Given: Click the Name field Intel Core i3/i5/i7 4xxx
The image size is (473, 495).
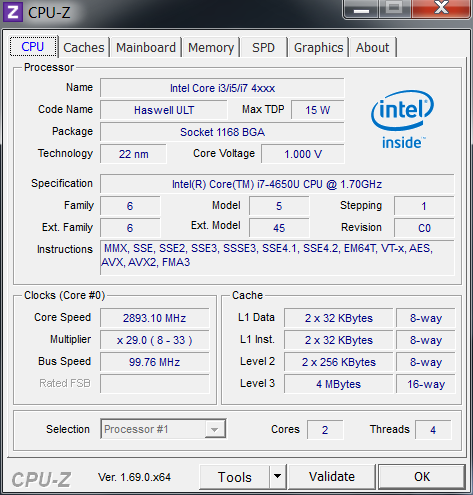Looking at the screenshot, I should [222, 88].
